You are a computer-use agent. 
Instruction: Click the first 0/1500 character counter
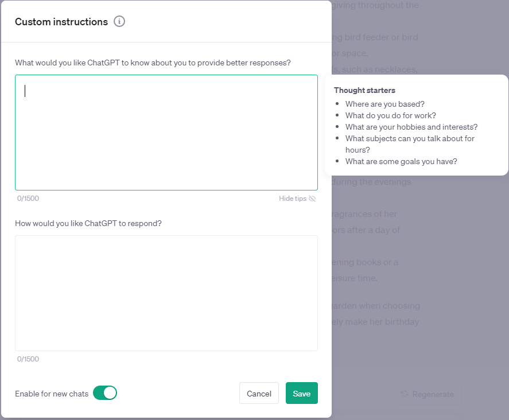point(28,199)
